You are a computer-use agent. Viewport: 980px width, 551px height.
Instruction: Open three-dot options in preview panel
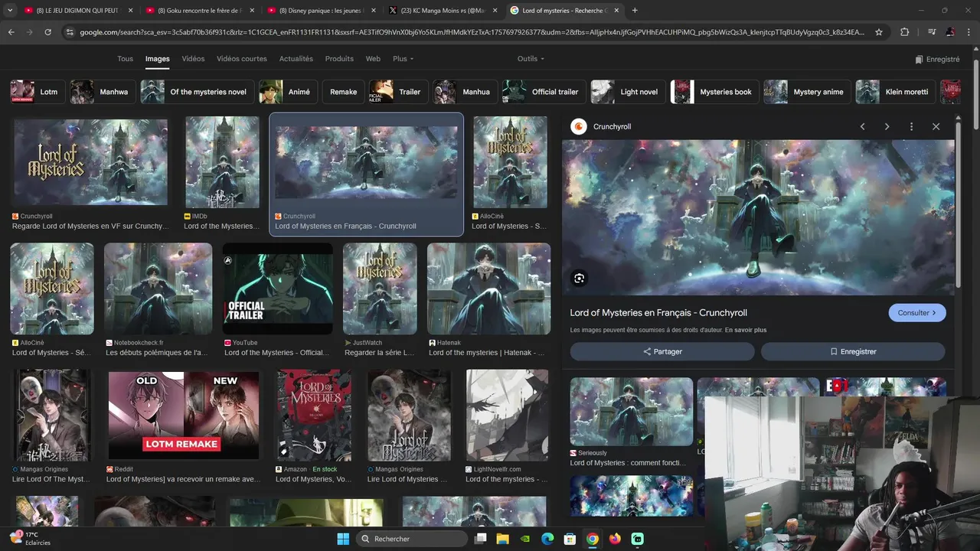pyautogui.click(x=911, y=126)
